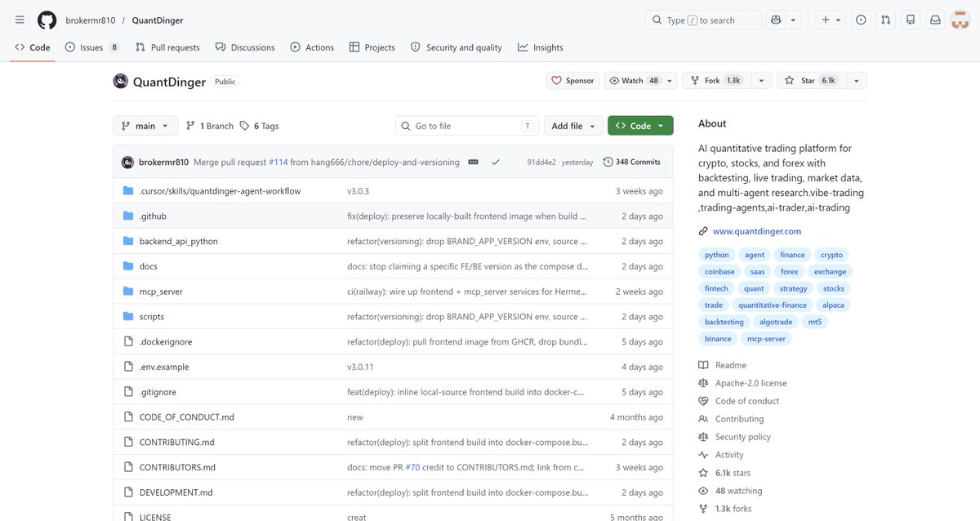Open the main branch selector dropdown
980x521 pixels.
145,126
